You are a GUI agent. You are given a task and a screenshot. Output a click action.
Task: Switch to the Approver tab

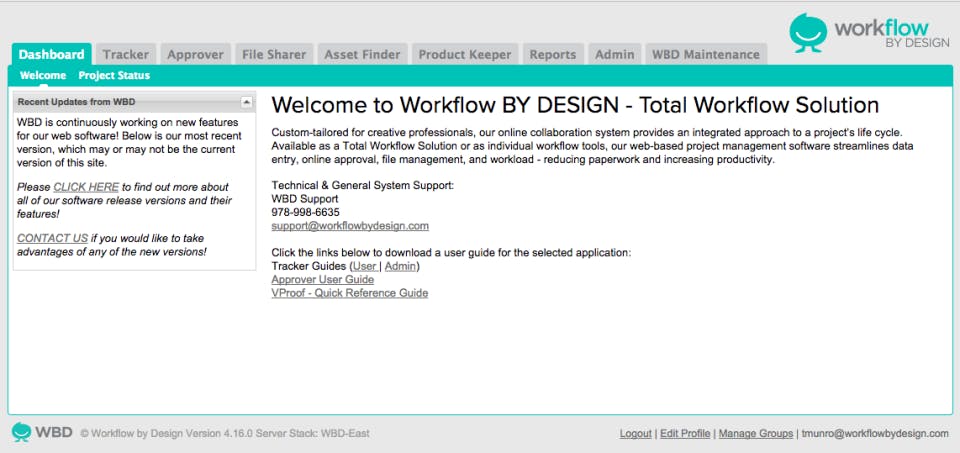coord(195,54)
